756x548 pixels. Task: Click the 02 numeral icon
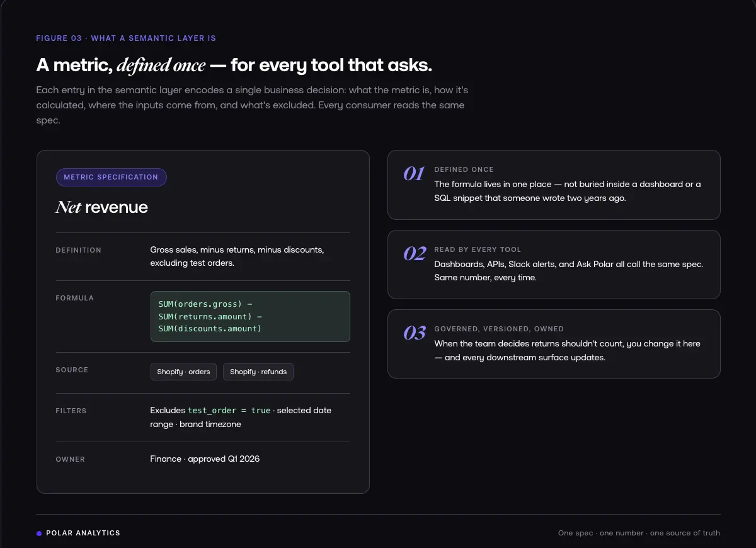[x=415, y=254]
